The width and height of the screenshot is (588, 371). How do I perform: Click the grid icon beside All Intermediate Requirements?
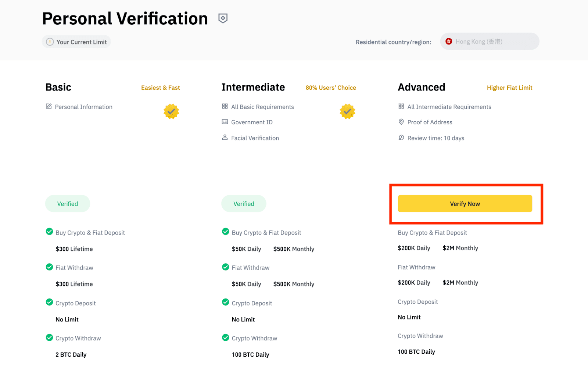click(x=401, y=106)
